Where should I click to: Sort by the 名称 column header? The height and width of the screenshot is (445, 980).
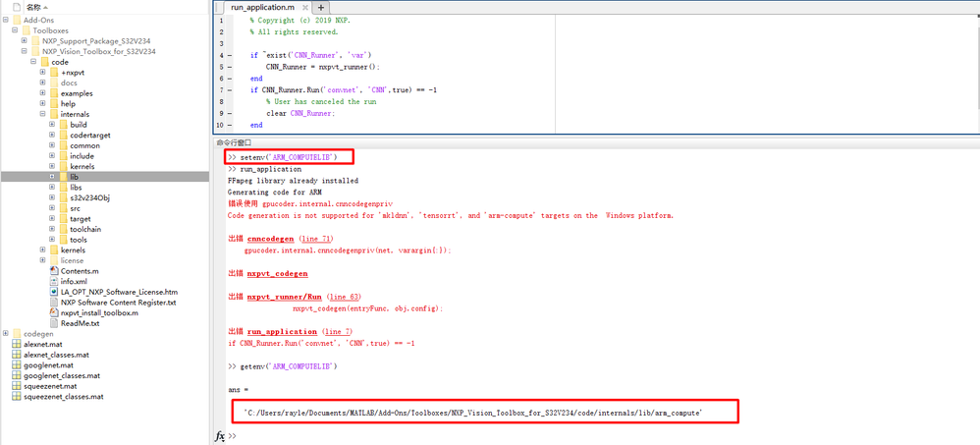[x=37, y=7]
